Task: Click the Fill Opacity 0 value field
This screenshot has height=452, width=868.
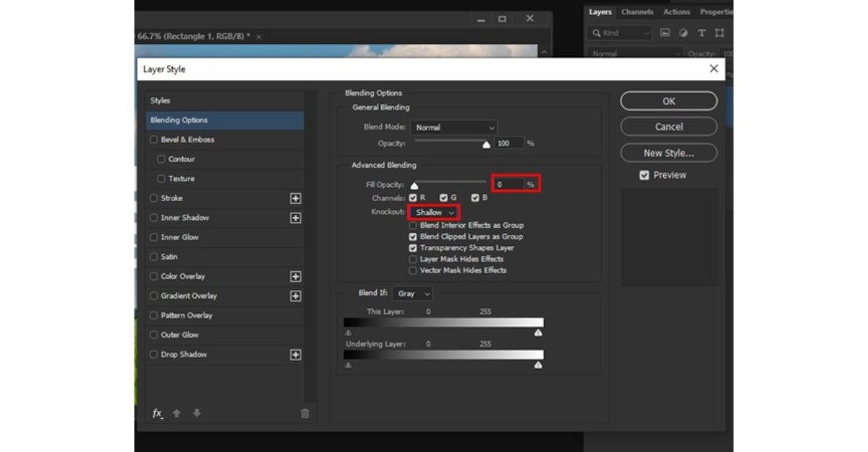Action: click(509, 184)
